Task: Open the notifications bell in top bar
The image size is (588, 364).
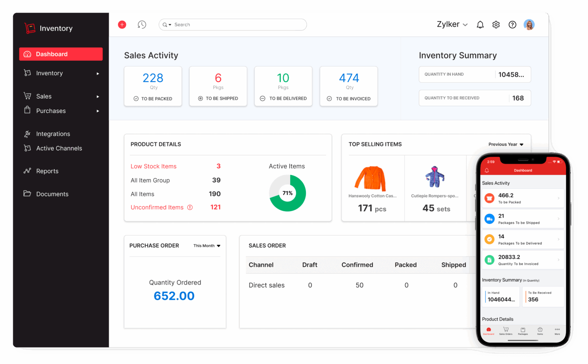Action: pos(480,24)
